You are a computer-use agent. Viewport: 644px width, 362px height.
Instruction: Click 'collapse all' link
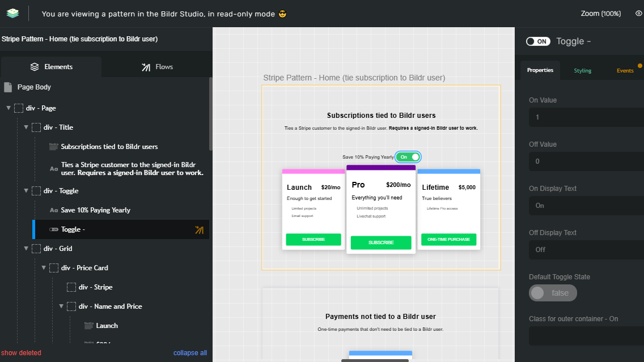[x=190, y=353]
